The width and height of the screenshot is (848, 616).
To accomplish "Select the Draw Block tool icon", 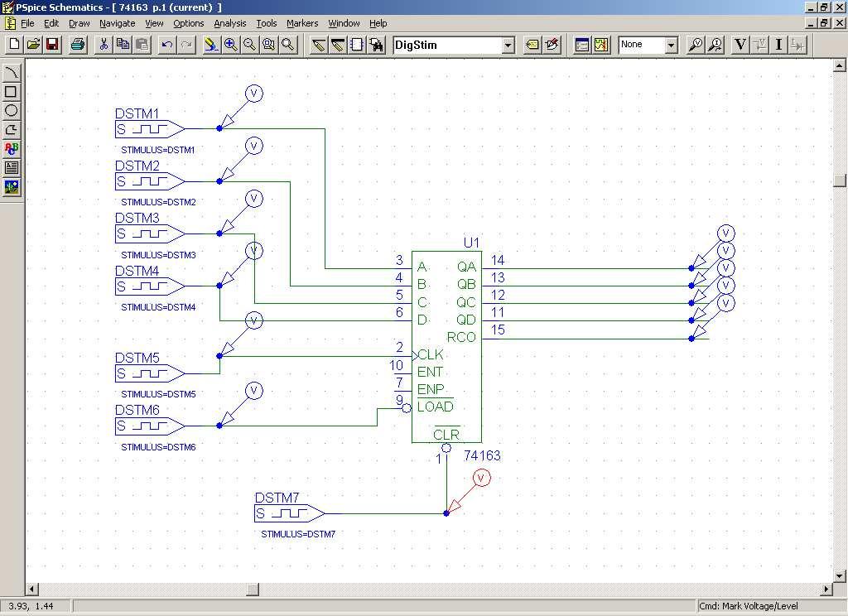I will [356, 45].
